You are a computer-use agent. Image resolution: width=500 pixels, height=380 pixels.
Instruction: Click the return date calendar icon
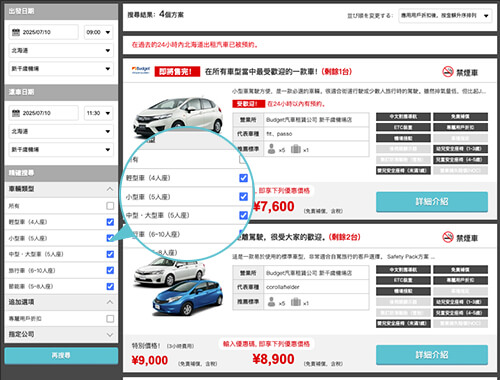point(16,113)
